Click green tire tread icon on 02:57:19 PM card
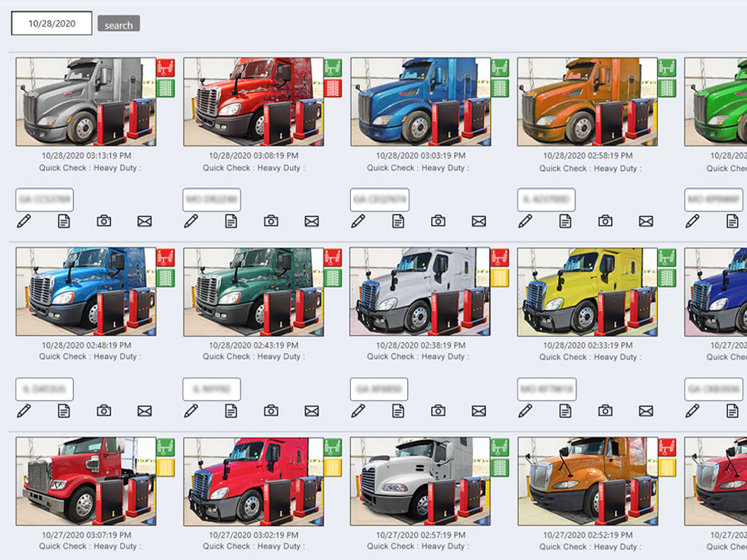 [500, 468]
